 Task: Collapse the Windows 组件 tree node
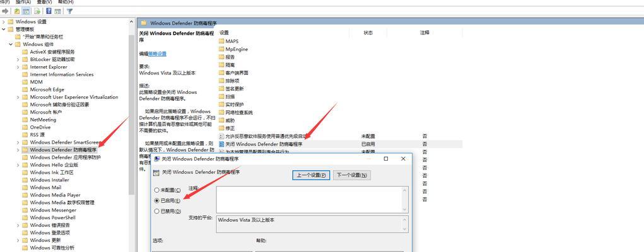click(x=11, y=44)
